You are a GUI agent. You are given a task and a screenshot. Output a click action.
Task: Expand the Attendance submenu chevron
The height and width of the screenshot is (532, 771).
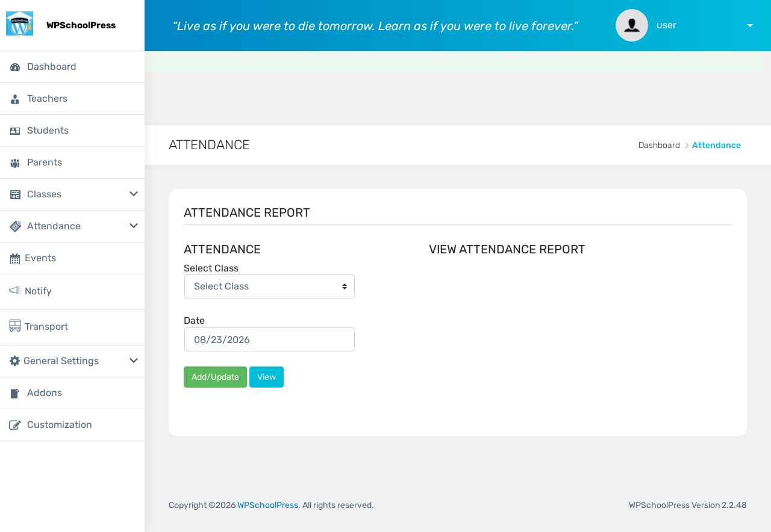point(134,226)
